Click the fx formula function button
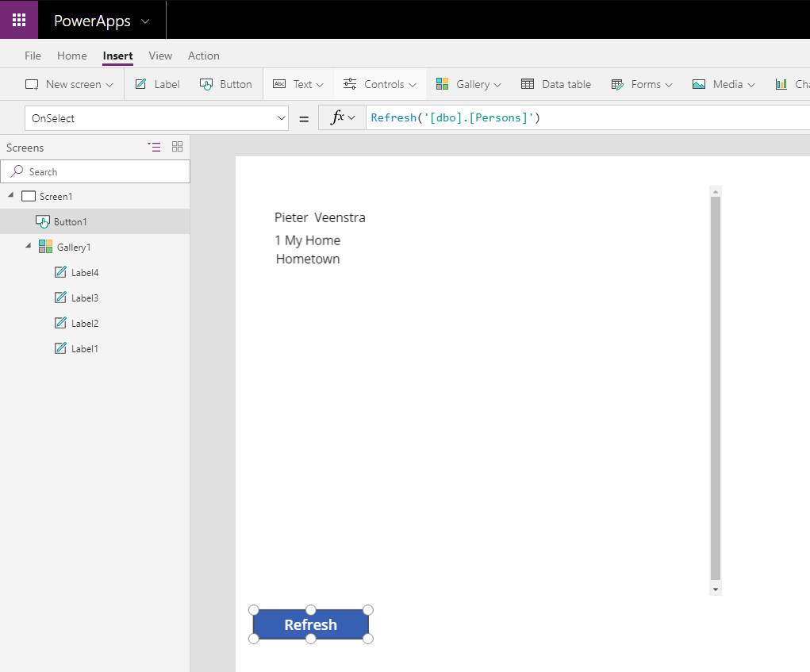This screenshot has width=810, height=672. (x=342, y=117)
